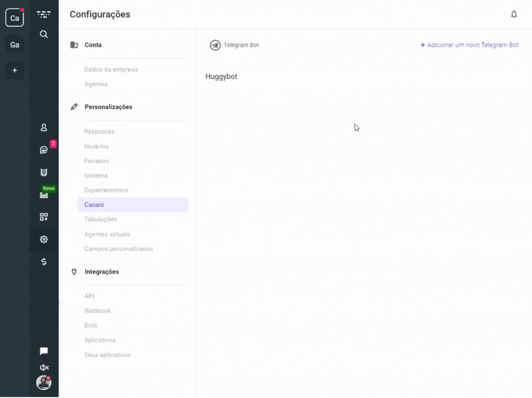
Task: Open the settings gear icon
Action: click(x=44, y=240)
